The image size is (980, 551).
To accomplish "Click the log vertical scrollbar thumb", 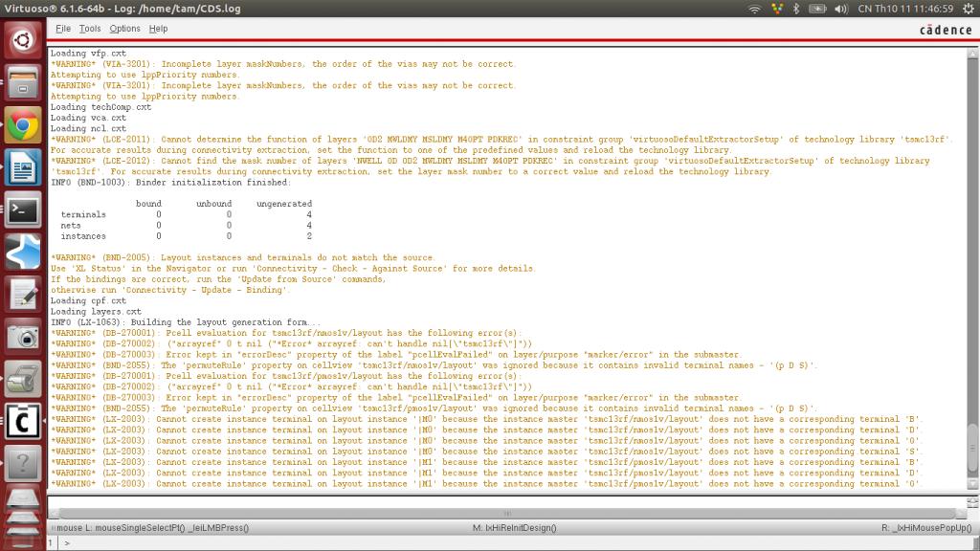I will [x=972, y=448].
